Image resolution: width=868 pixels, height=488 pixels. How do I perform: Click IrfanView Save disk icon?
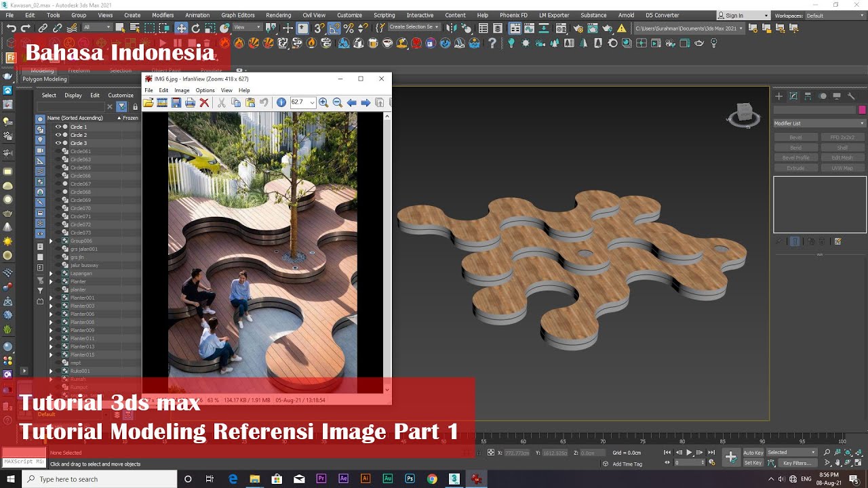[176, 102]
